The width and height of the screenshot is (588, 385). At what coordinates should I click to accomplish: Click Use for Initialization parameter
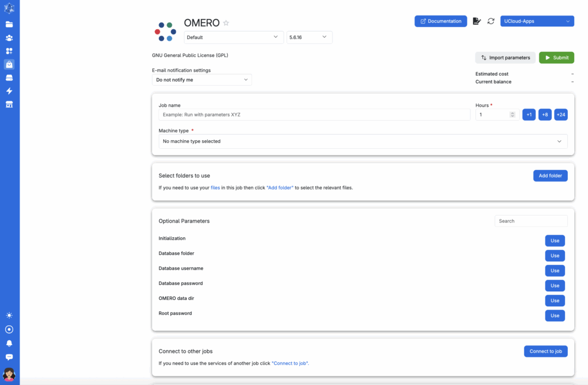555,241
